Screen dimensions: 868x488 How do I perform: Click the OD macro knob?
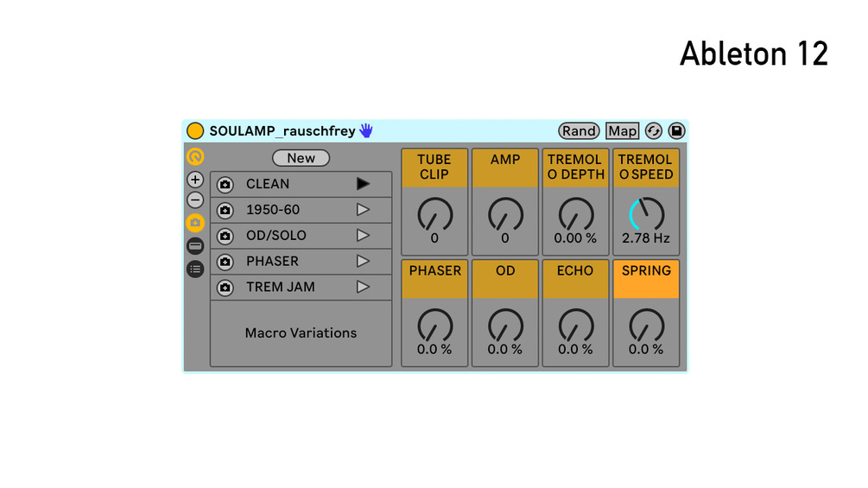pos(505,326)
